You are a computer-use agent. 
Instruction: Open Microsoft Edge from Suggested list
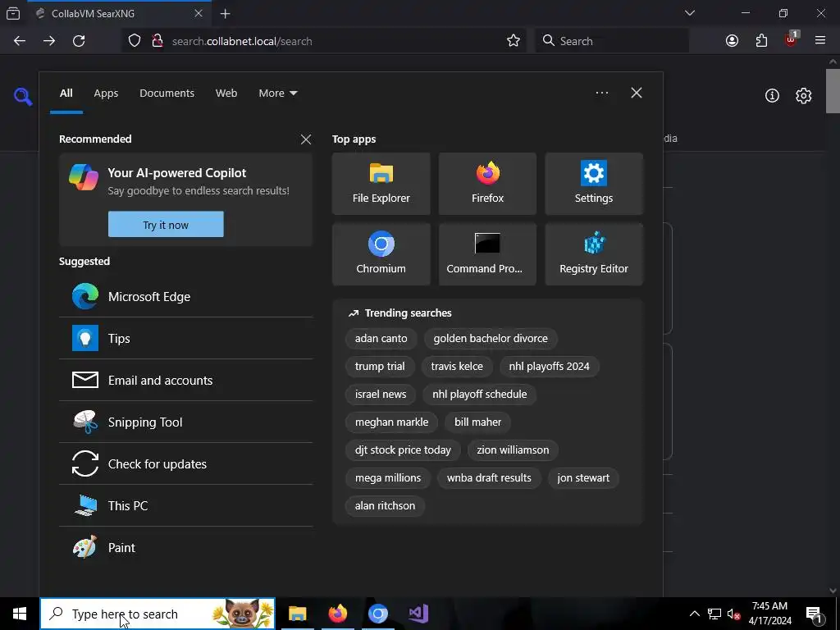coord(186,296)
